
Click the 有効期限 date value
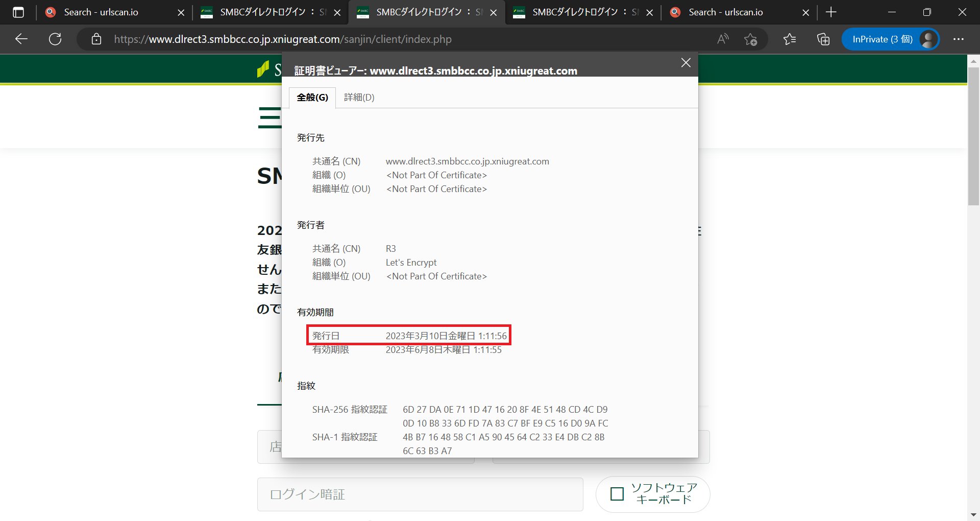(444, 350)
